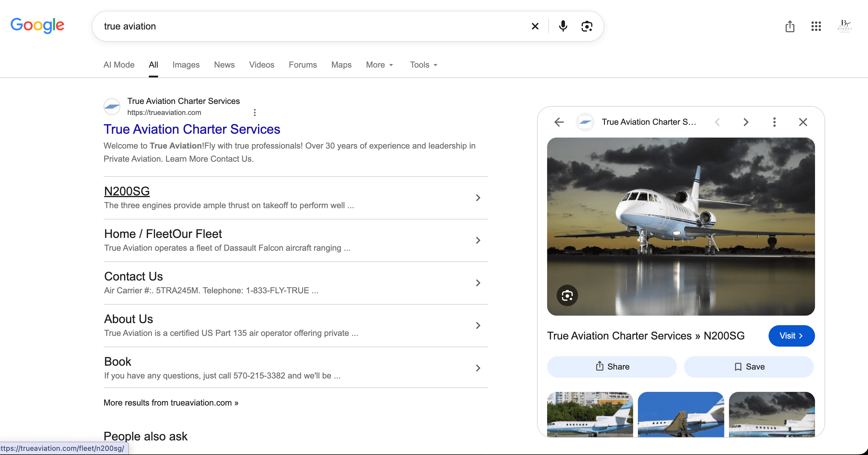Screen dimensions: 868x455
Task: Open the Google account profile avatar
Action: click(x=844, y=26)
